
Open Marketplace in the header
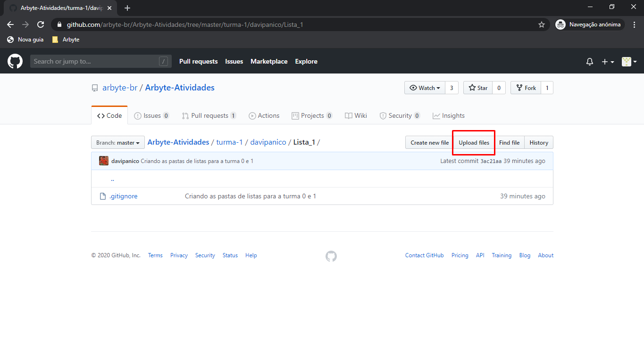[x=269, y=61]
